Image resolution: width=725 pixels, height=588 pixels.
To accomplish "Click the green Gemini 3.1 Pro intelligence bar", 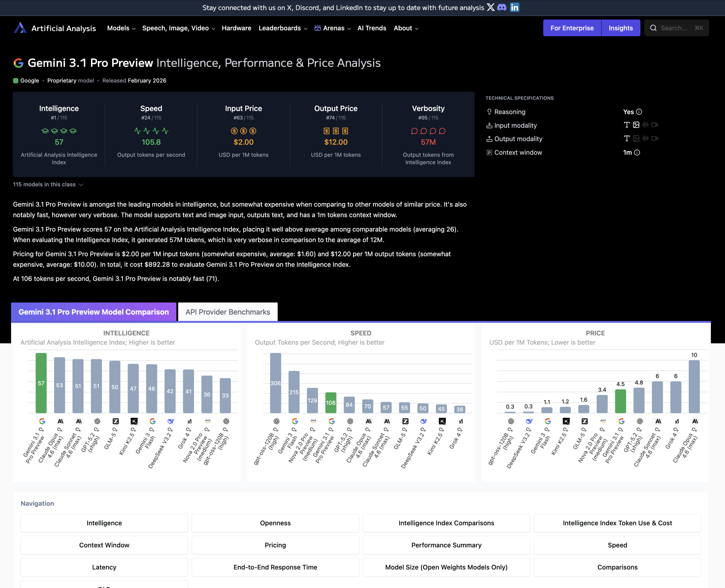I will pos(41,383).
